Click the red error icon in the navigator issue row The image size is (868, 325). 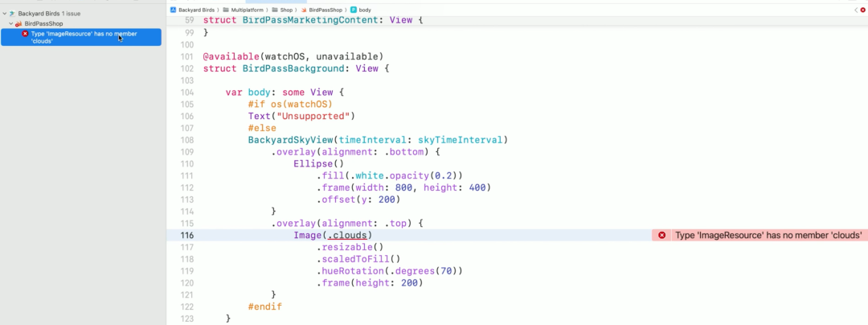25,34
